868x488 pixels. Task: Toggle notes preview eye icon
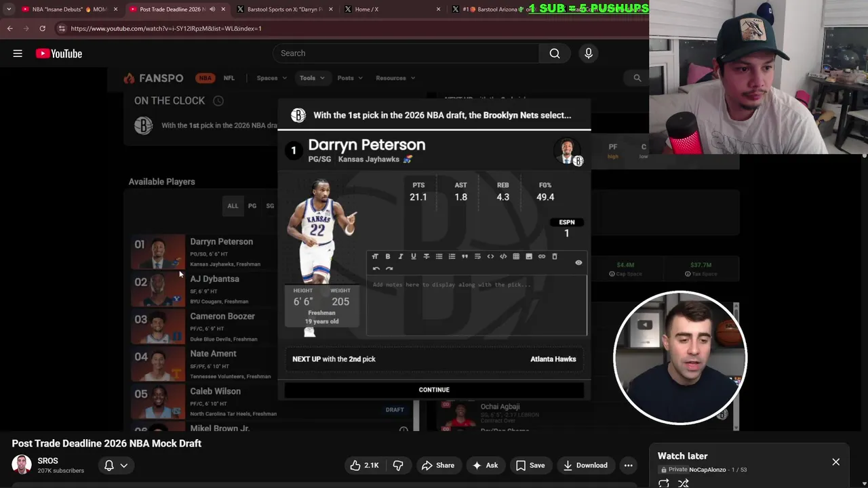point(578,262)
